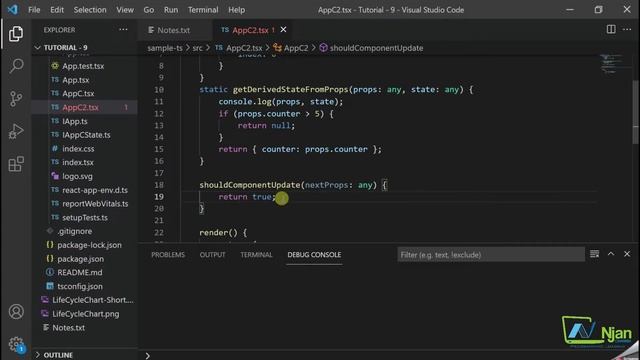Open IApp.ts in the explorer

[x=75, y=121]
